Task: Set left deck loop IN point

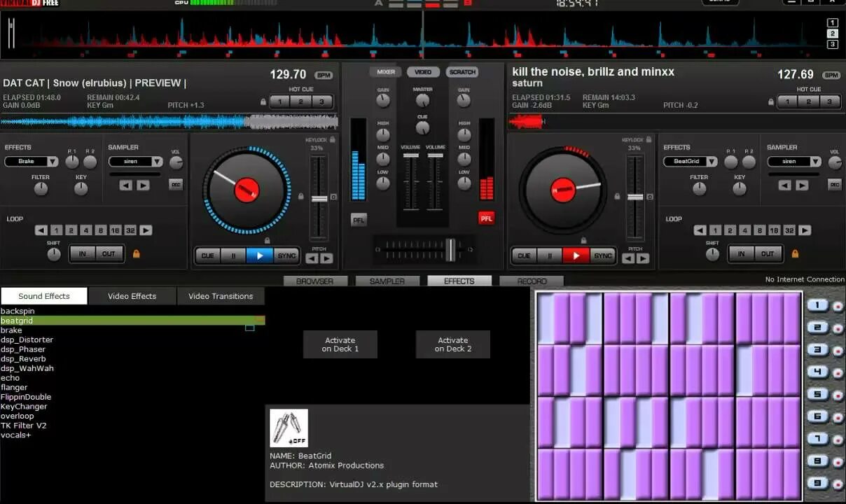Action: (x=83, y=253)
